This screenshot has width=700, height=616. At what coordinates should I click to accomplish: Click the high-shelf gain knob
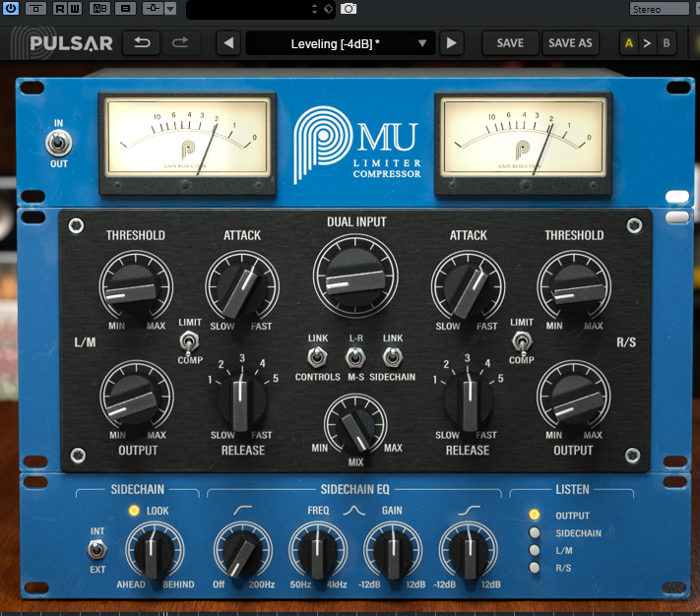point(469,551)
